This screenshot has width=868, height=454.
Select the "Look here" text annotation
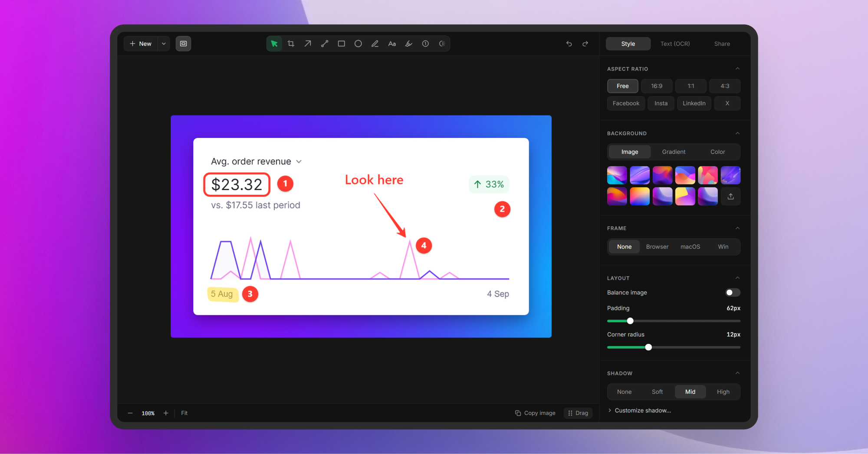pyautogui.click(x=374, y=180)
